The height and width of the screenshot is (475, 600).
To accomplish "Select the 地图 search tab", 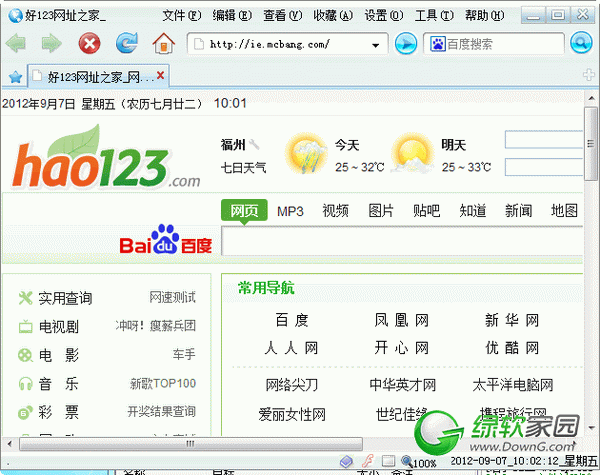I will pyautogui.click(x=564, y=211).
